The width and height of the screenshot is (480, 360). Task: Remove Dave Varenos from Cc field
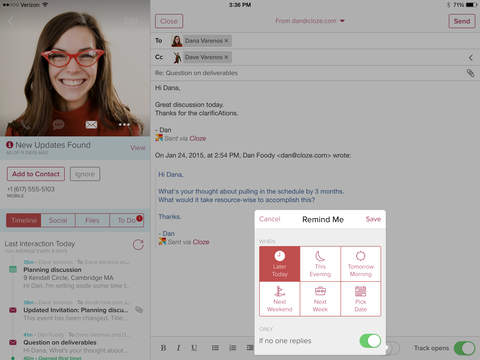coord(226,57)
